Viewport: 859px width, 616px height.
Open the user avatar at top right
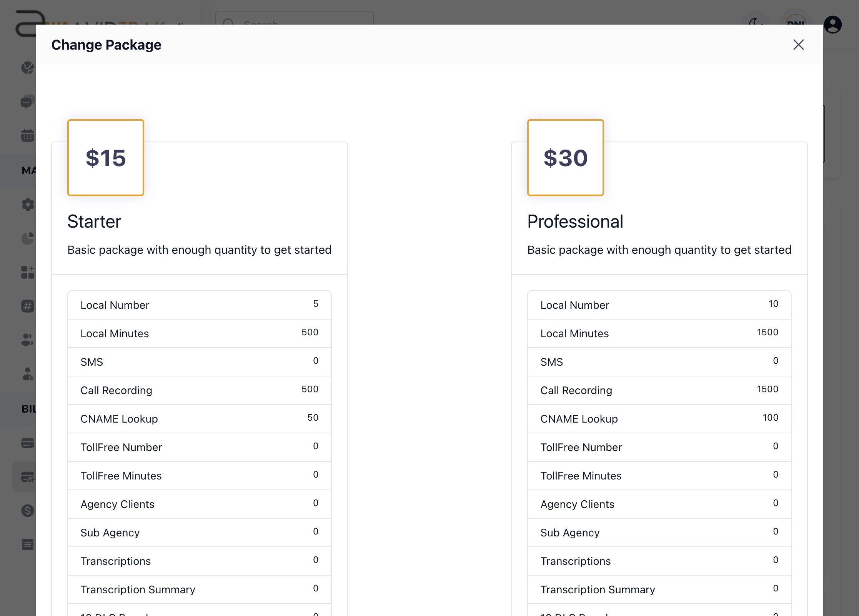[x=833, y=25]
